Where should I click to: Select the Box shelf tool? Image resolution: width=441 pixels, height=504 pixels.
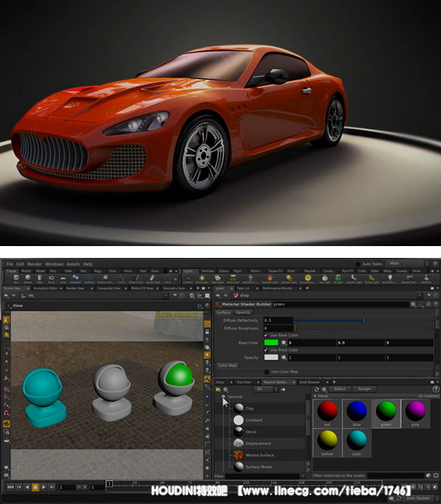tap(16, 278)
